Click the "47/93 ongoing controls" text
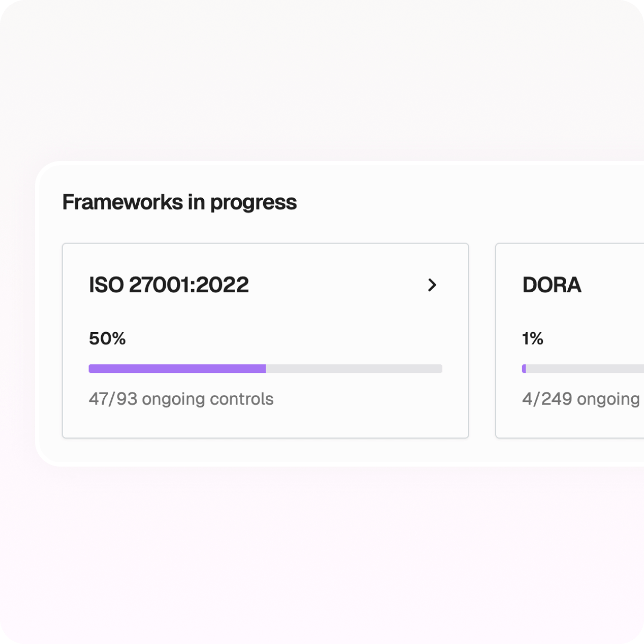Image resolution: width=644 pixels, height=644 pixels. (181, 399)
